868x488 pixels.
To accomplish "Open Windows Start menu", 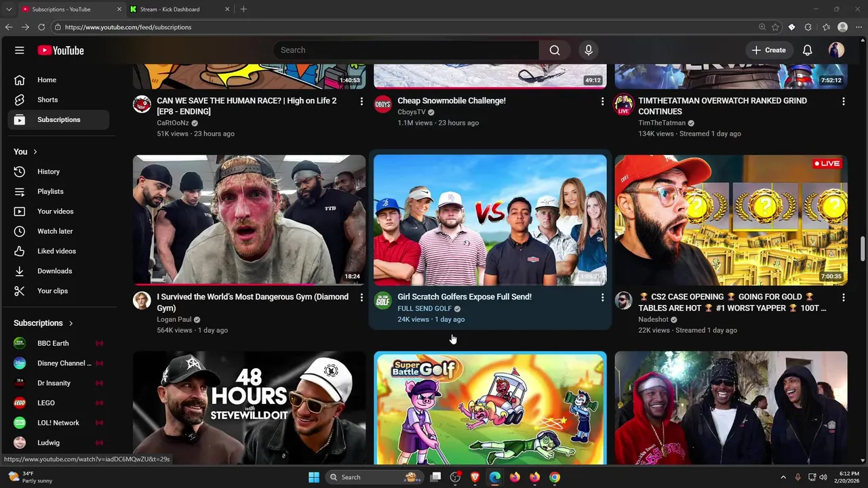I will pos(313,477).
